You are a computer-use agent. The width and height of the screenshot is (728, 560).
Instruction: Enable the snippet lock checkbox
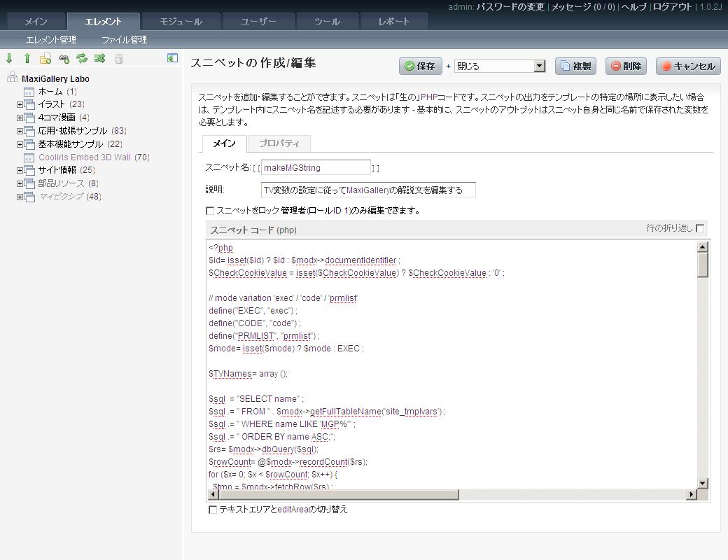[x=210, y=211]
